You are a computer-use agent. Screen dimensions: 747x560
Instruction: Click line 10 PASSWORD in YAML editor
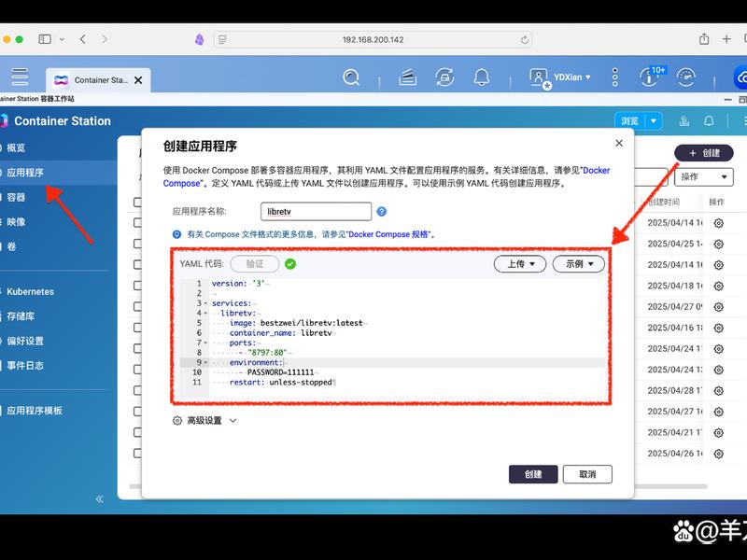click(x=281, y=372)
